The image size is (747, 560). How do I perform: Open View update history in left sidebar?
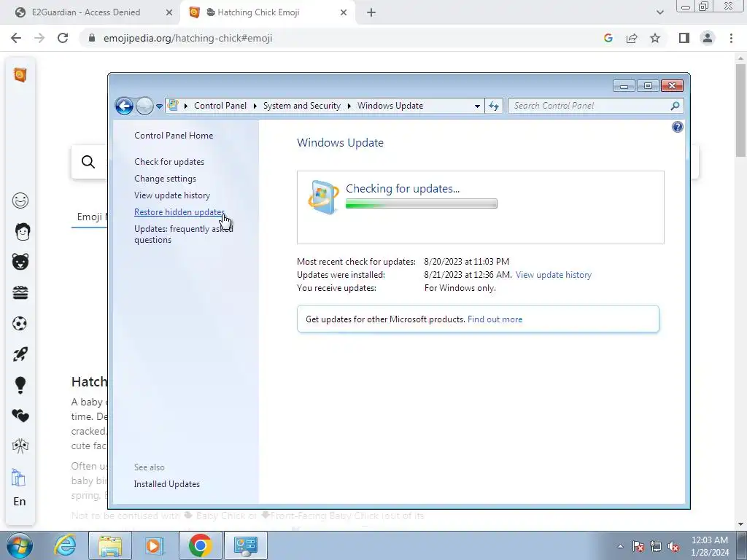click(x=172, y=195)
